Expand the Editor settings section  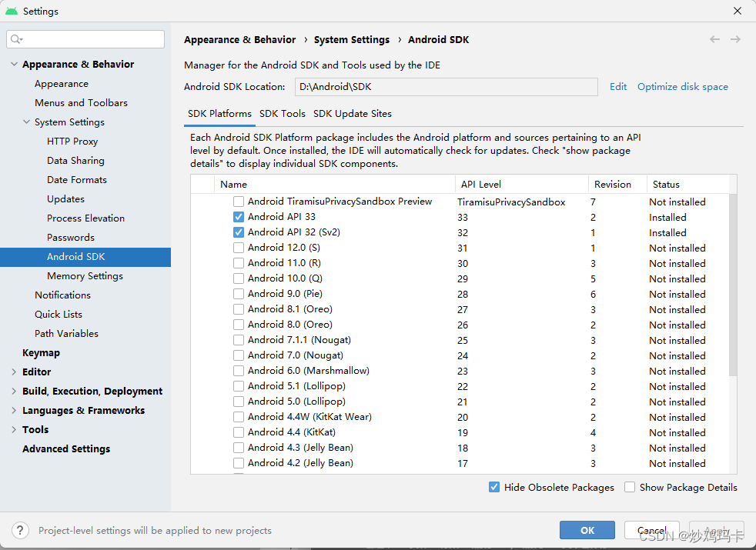(x=14, y=372)
